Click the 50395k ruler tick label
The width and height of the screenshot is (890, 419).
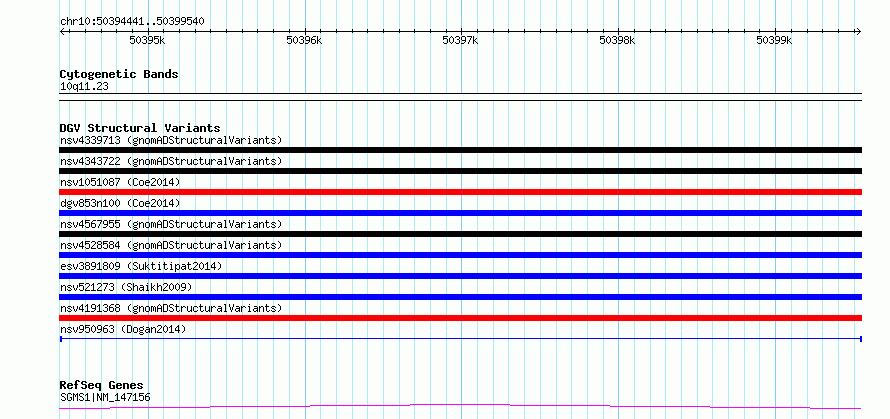(147, 40)
